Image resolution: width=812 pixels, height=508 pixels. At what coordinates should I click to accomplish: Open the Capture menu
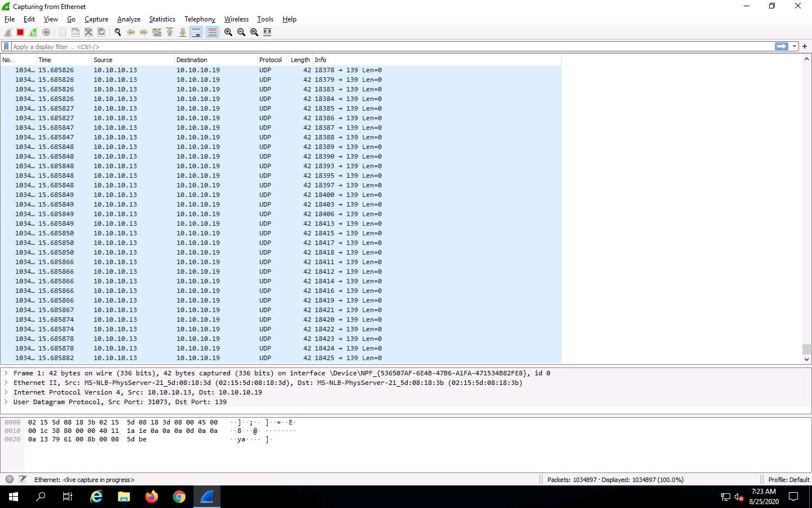click(x=96, y=19)
